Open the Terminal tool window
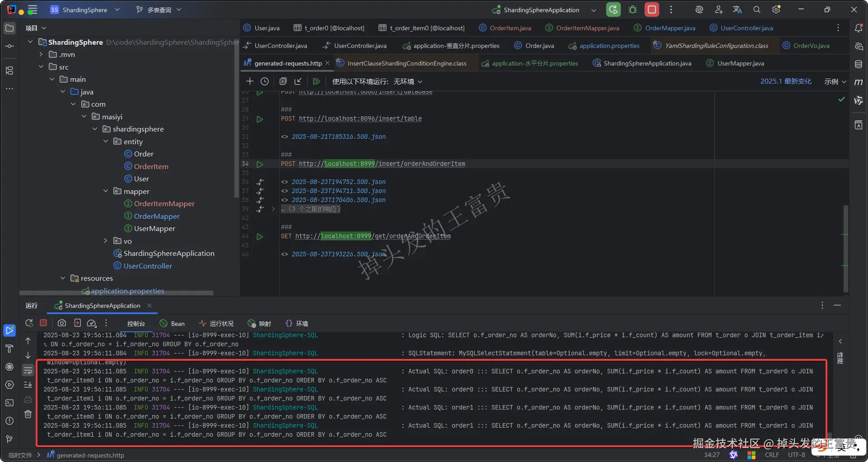Image resolution: width=868 pixels, height=462 pixels. (x=9, y=403)
